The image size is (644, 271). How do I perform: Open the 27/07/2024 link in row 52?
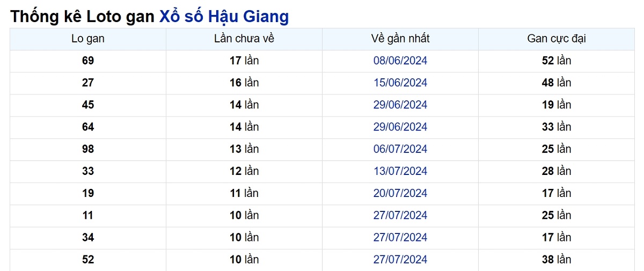pyautogui.click(x=400, y=259)
